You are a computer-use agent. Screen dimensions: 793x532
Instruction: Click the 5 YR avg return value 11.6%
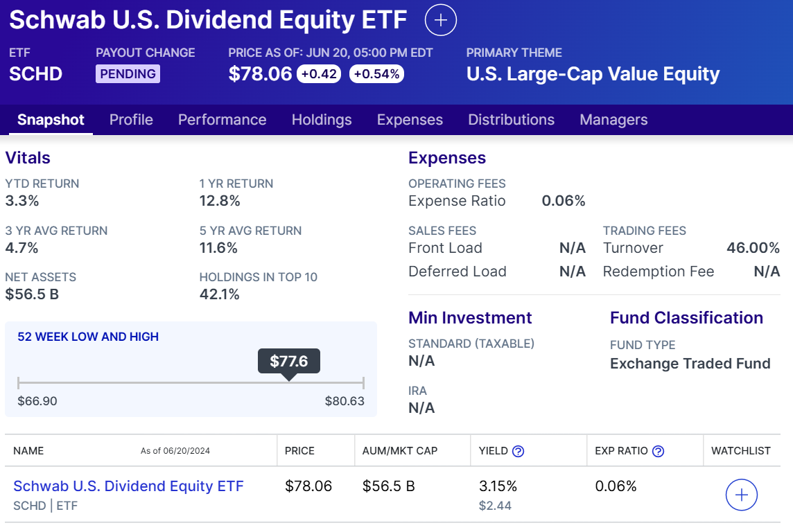[x=218, y=248]
